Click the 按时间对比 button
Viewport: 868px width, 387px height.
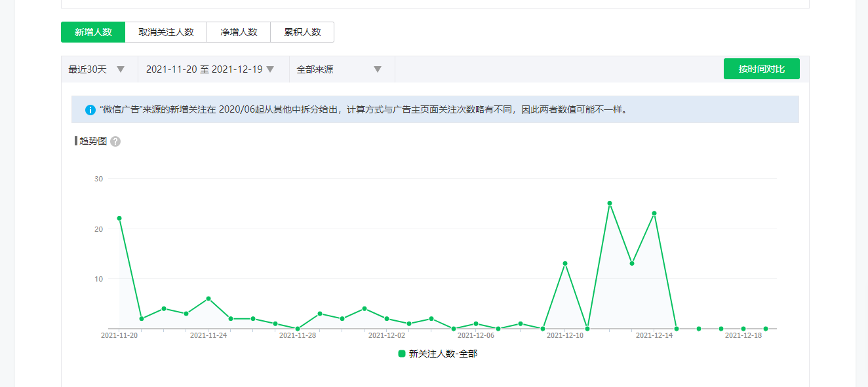(761, 69)
